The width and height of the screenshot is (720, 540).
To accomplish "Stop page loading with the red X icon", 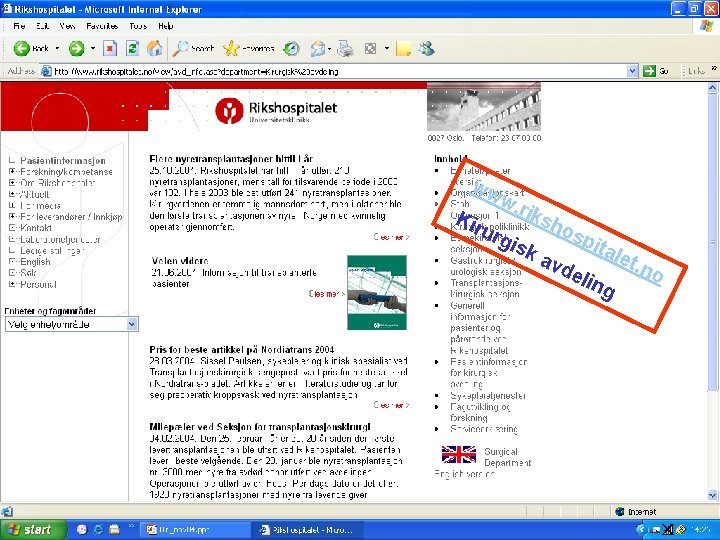I will [x=110, y=48].
